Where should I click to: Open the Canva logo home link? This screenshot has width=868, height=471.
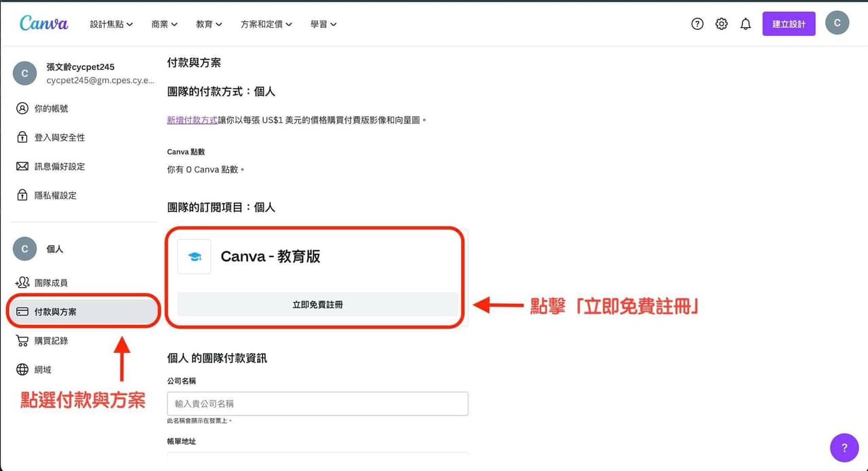pos(44,23)
